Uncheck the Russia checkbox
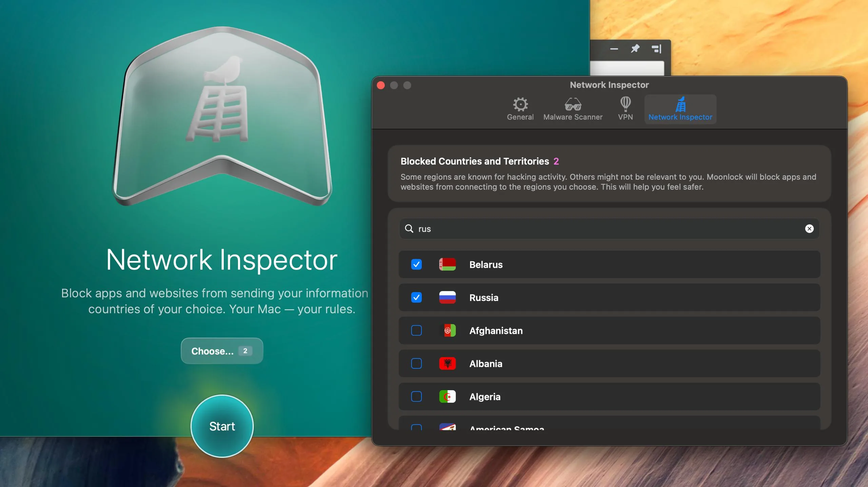Viewport: 868px width, 487px height. coord(416,297)
